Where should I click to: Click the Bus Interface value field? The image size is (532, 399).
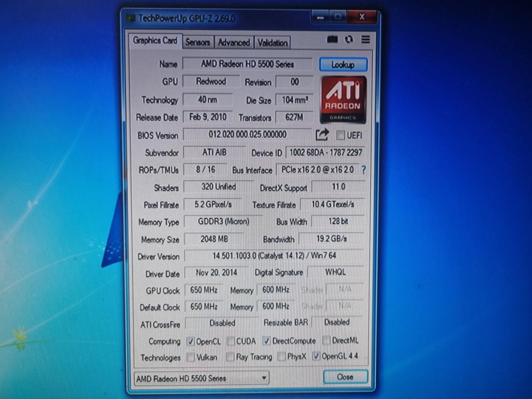318,170
